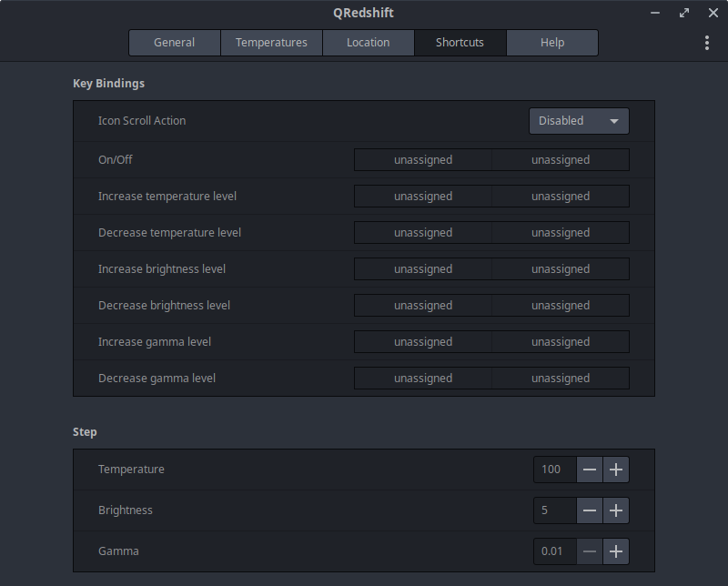
Task: Click the Step section heading
Action: pyautogui.click(x=85, y=432)
